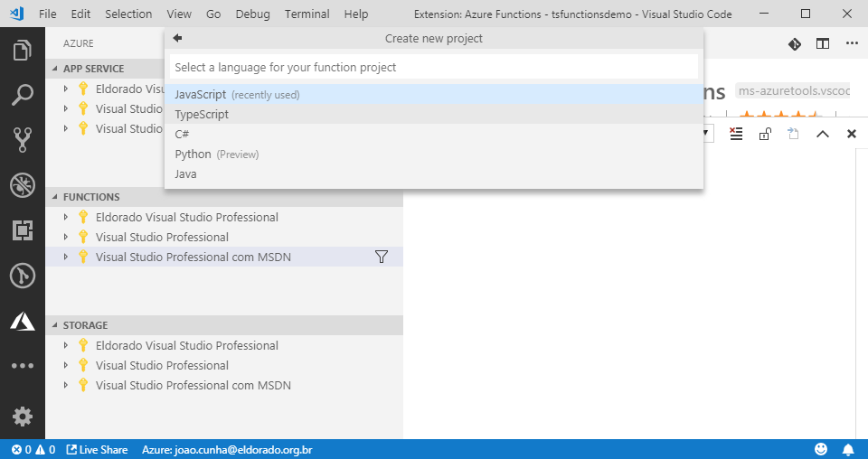Open the File menu
Screen dimensions: 868x459
coord(48,14)
